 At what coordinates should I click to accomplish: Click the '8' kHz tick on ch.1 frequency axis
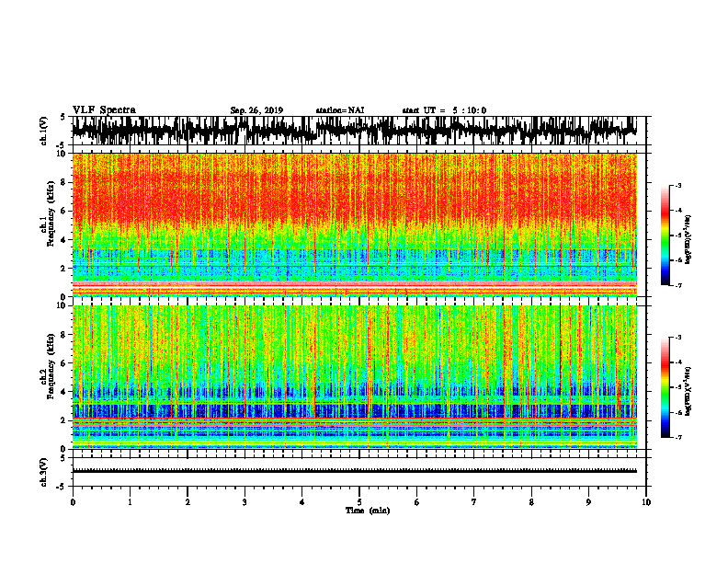[64, 182]
